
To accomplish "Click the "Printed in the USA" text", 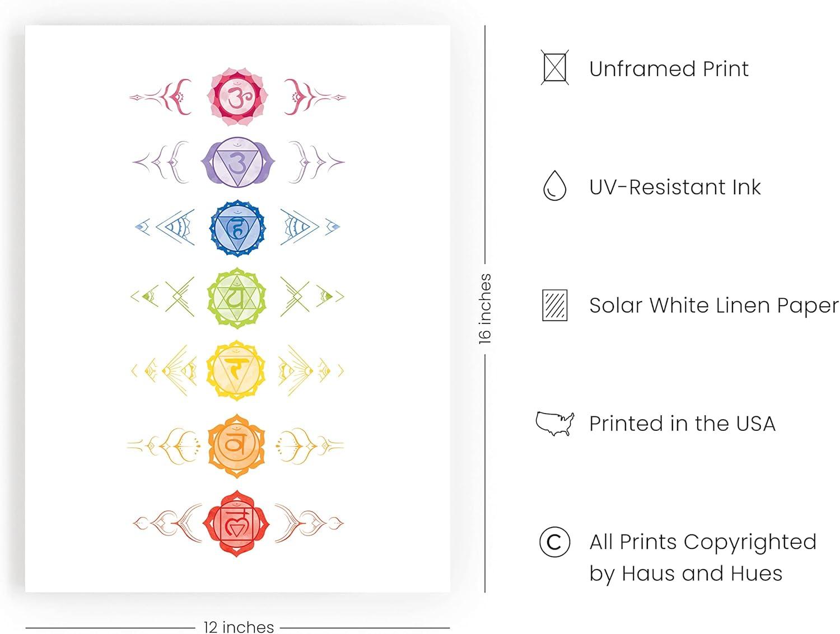I will (682, 424).
